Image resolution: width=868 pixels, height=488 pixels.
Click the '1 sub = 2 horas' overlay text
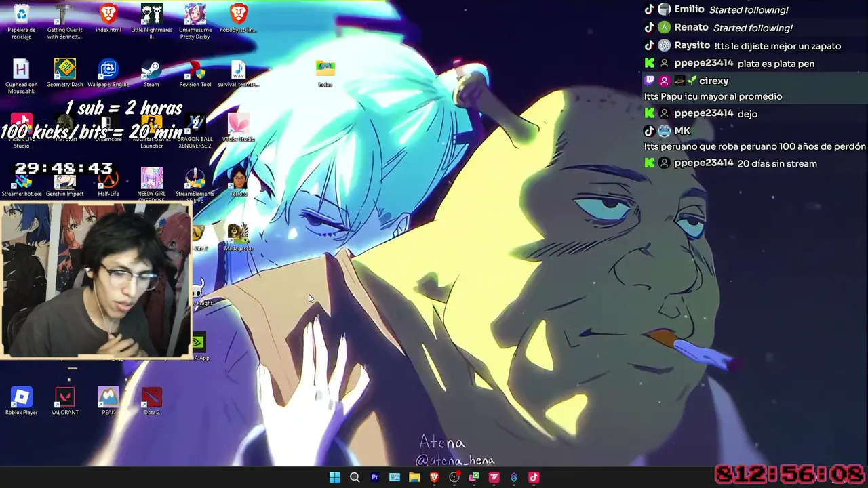coord(124,108)
